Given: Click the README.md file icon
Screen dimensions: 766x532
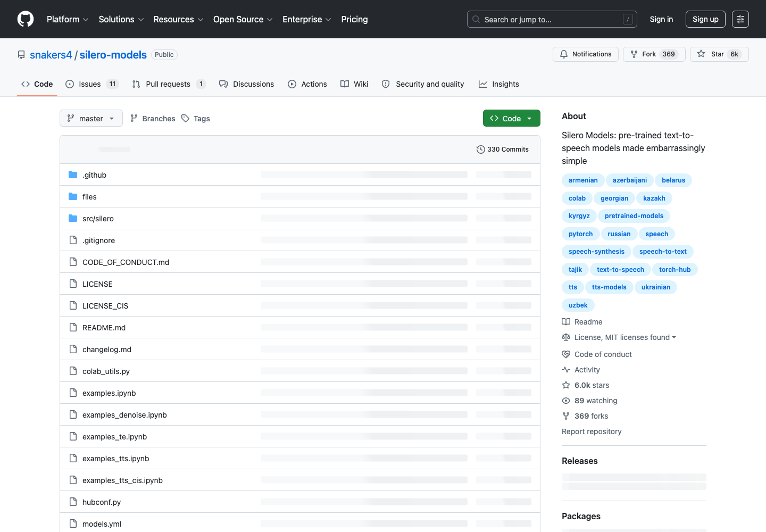Looking at the screenshot, I should [73, 328].
